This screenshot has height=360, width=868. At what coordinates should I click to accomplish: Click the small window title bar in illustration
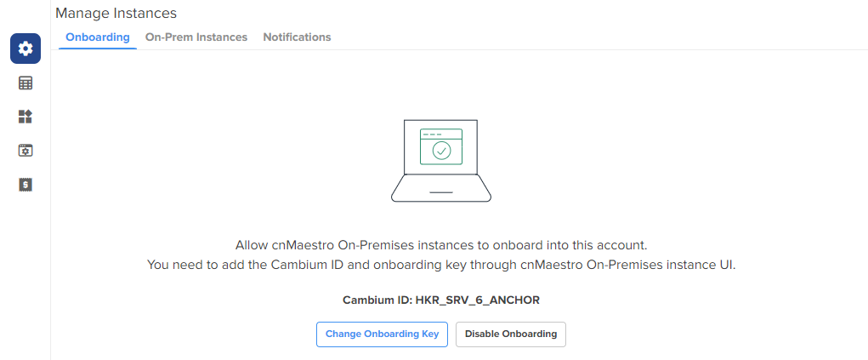pos(441,134)
